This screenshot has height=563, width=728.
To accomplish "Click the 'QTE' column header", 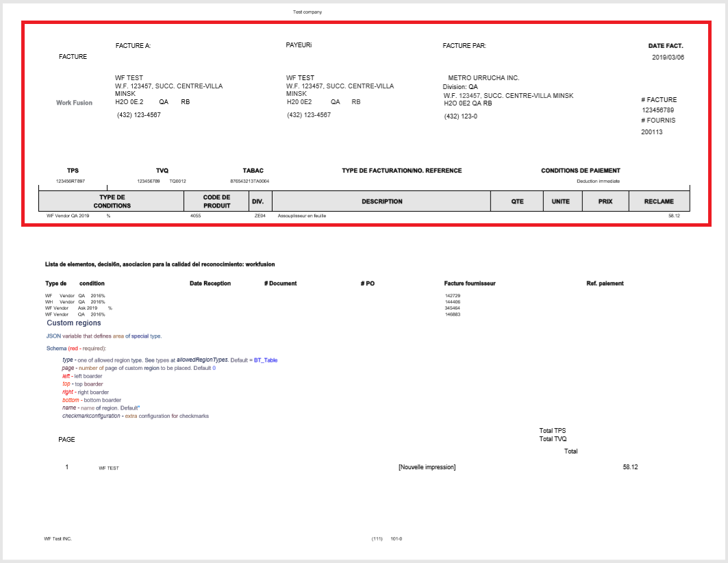I will click(517, 201).
